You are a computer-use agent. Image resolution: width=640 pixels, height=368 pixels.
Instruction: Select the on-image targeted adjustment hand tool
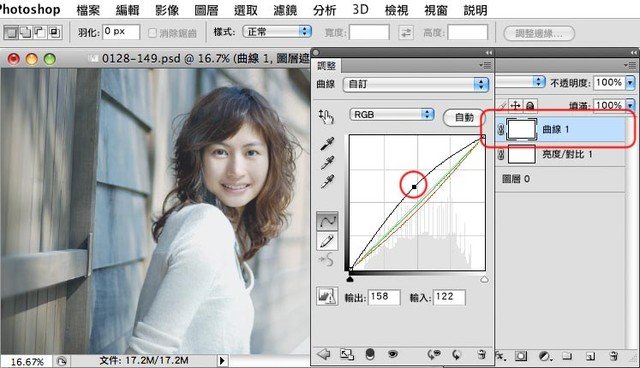click(x=326, y=117)
